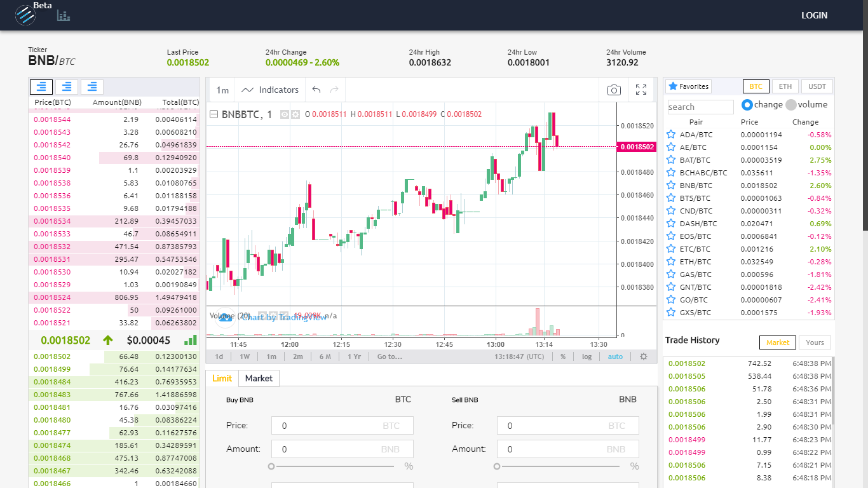Set chart range to 1 Yr
Screen dimensions: 868x488
(x=354, y=356)
